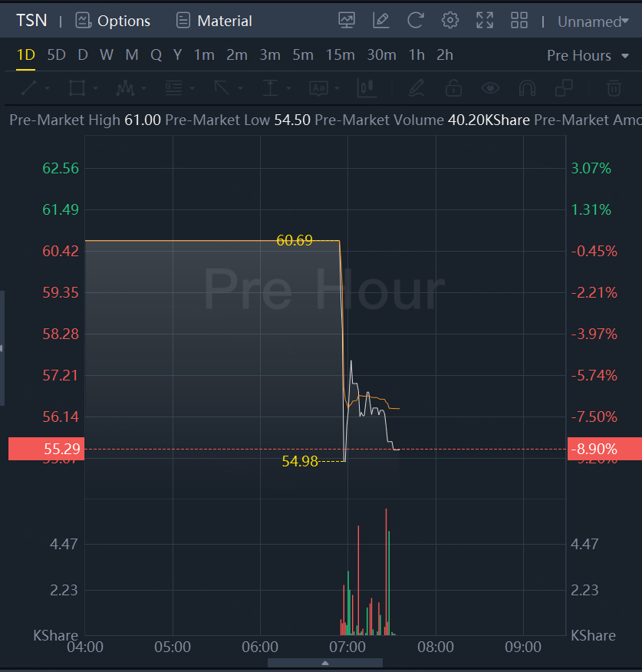This screenshot has height=672, width=642.
Task: Open the multi-chart grid layout
Action: coord(519,21)
